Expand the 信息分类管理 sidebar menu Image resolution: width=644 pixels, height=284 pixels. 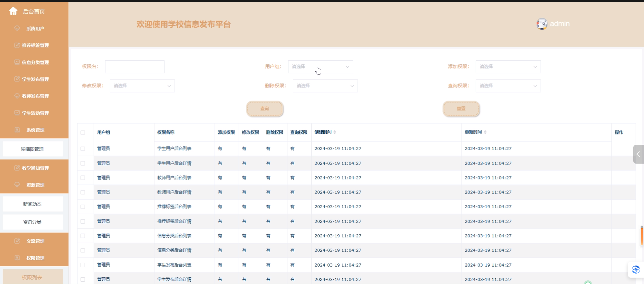click(x=34, y=62)
